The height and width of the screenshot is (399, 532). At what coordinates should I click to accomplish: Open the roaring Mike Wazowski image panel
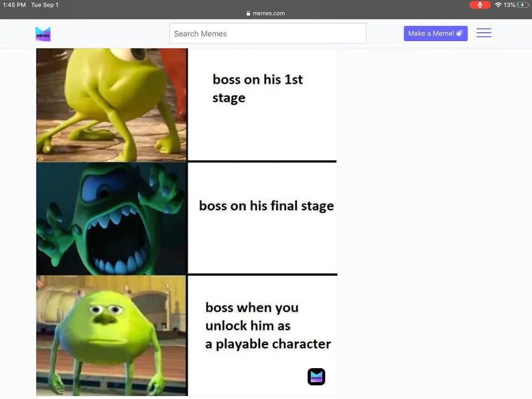point(112,218)
